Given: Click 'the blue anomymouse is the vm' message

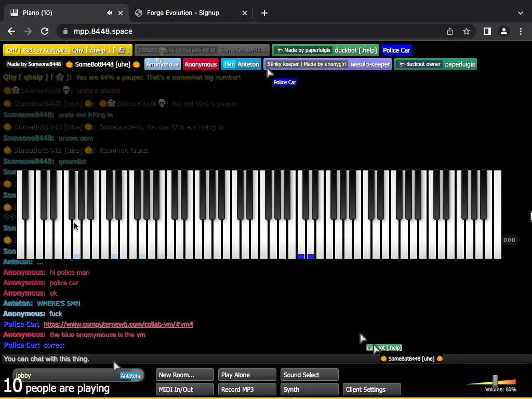Looking at the screenshot, I should coord(97,335).
